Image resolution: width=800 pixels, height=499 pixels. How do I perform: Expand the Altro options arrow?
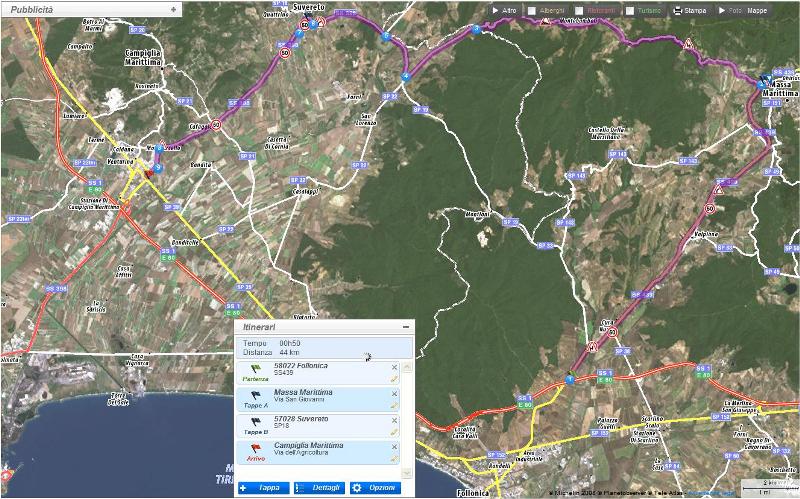click(495, 11)
